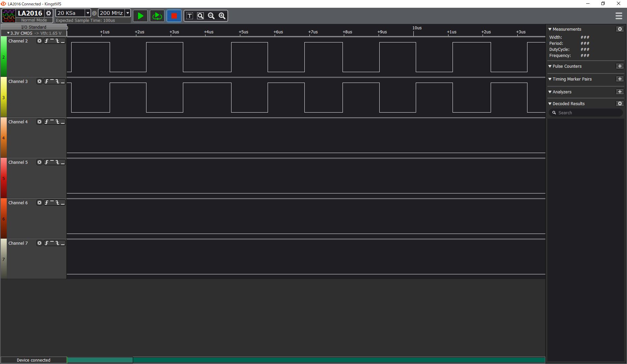Zoom to fit the whole waveform
Screen dimensions: 627x364
(x=200, y=16)
